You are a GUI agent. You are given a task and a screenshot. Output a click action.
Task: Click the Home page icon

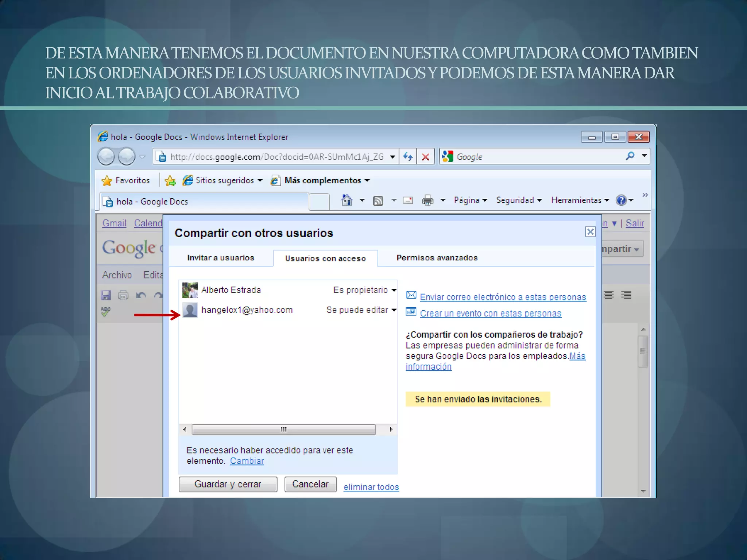click(x=347, y=200)
